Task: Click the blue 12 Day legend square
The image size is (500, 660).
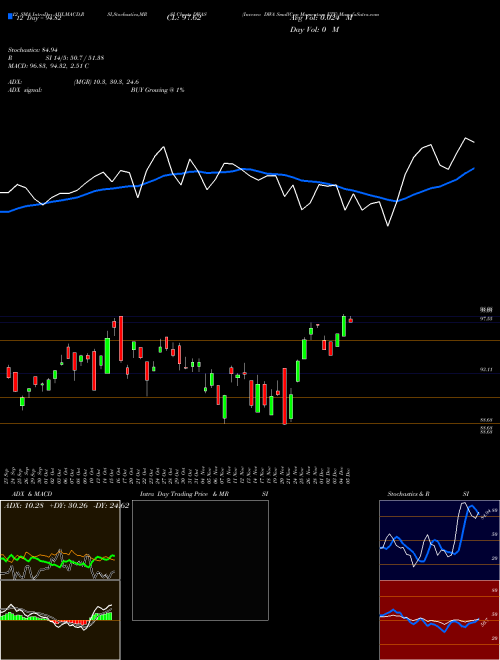Action: pyautogui.click(x=10, y=17)
